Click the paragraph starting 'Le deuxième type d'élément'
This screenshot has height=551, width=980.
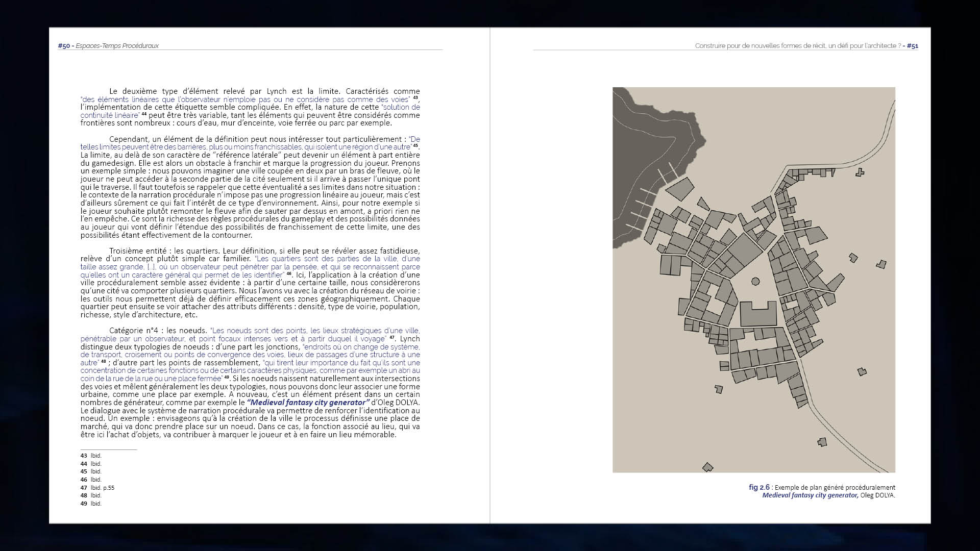[250, 107]
